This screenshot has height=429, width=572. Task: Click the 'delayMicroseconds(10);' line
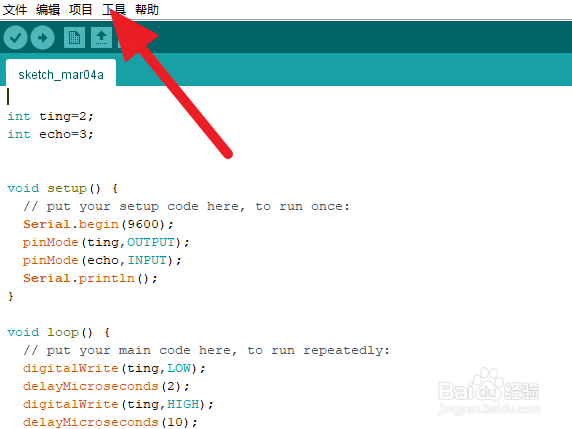click(110, 422)
